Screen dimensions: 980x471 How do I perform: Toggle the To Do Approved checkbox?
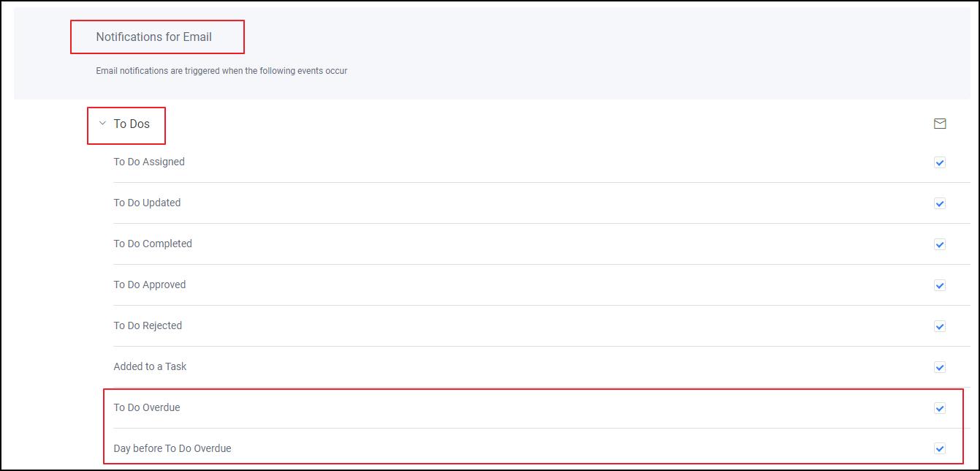pyautogui.click(x=940, y=285)
